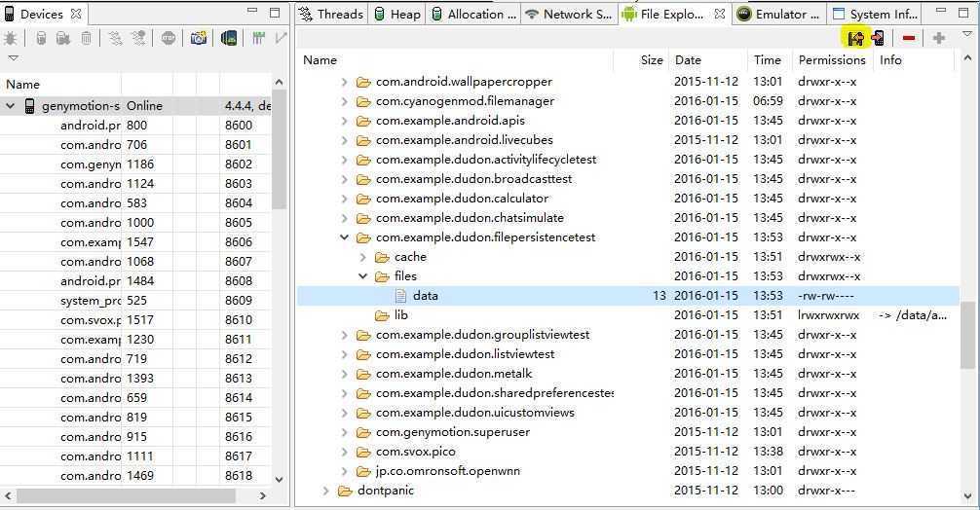Click the Permissions column header
The image size is (980, 510).
(832, 60)
